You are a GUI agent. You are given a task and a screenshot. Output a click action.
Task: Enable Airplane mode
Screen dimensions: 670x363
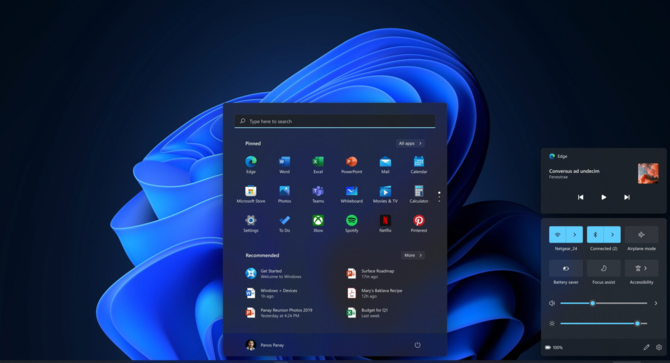641,234
